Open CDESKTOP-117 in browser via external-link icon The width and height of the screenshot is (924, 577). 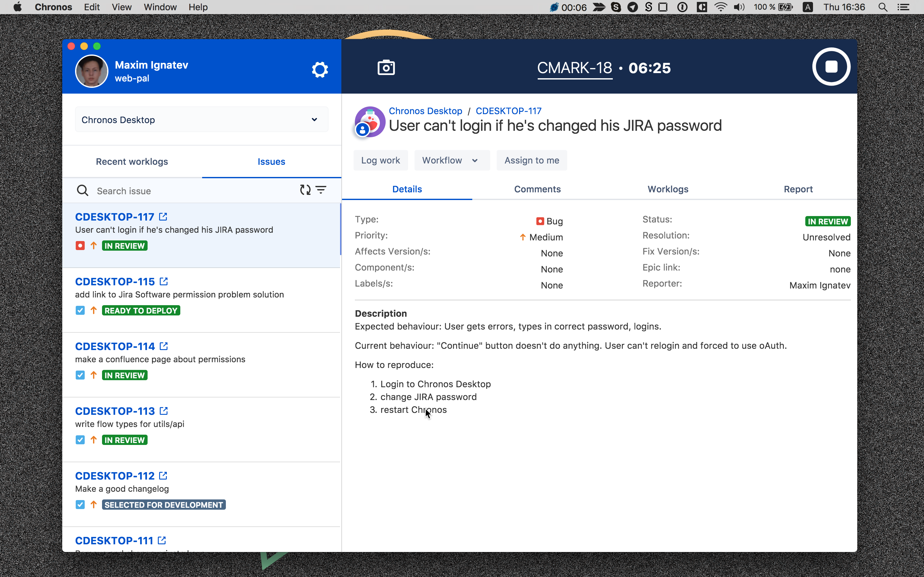point(163,217)
